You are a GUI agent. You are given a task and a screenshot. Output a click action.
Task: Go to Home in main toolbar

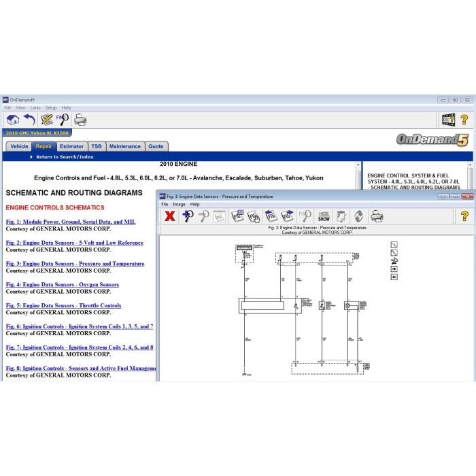pos(13,120)
